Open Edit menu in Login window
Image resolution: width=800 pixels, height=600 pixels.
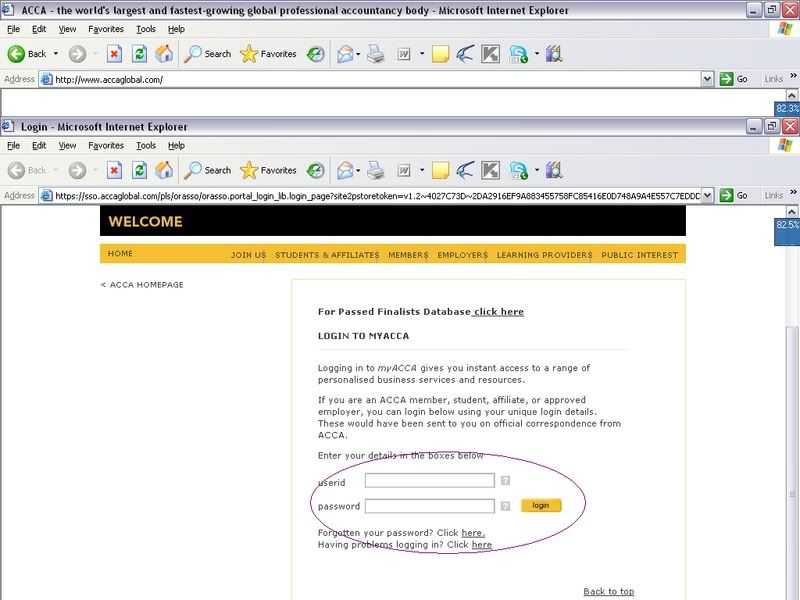point(39,145)
